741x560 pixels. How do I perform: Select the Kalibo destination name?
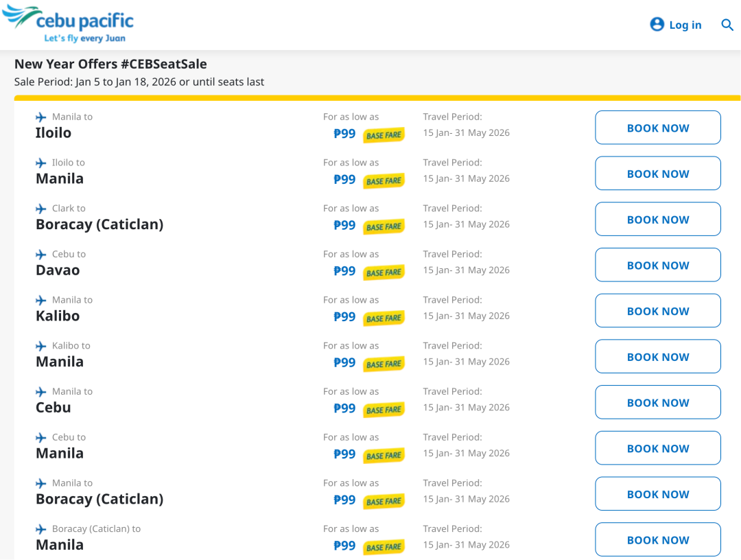pyautogui.click(x=58, y=316)
